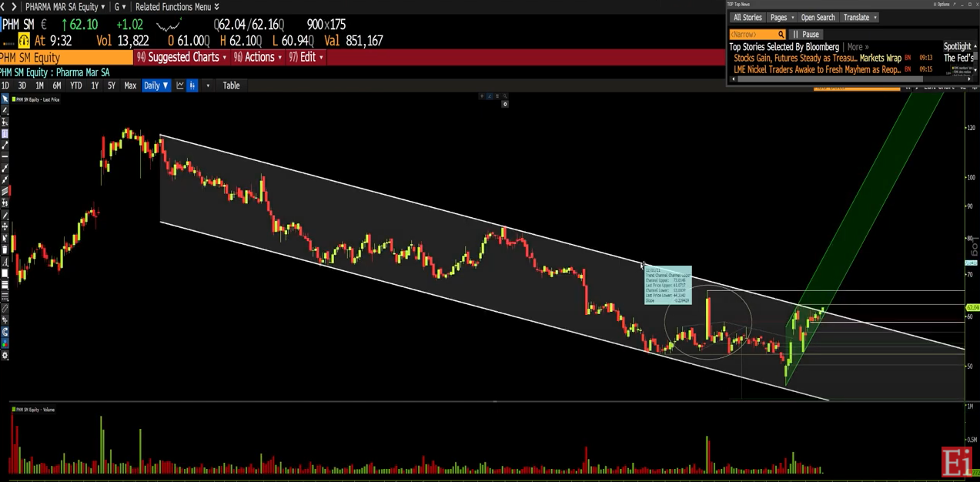
Task: Open the Translate dropdown in Top News
Action: tap(860, 18)
